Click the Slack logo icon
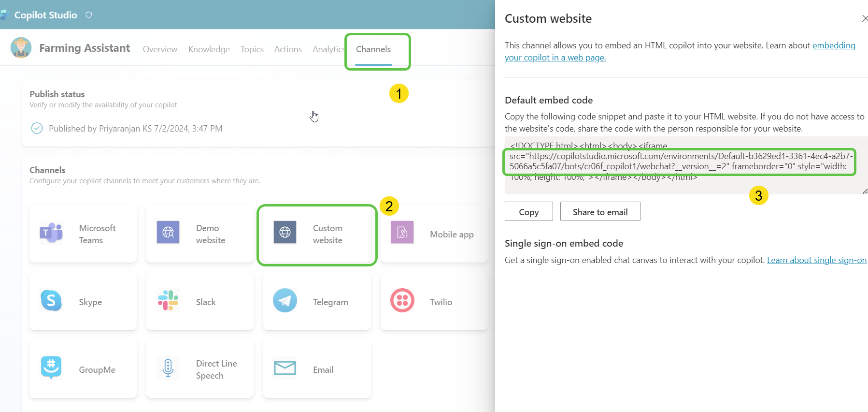Screen dimensions: 868x412 pos(168,300)
